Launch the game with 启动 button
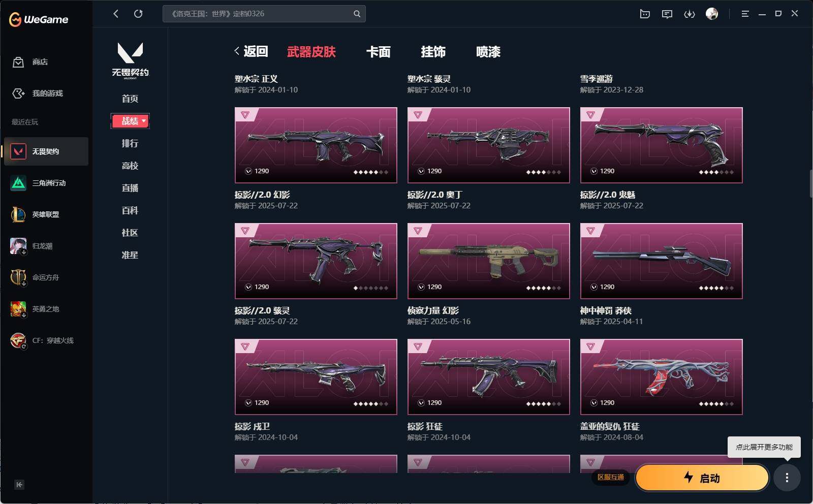Viewport: 813px width, 504px height. tap(702, 478)
